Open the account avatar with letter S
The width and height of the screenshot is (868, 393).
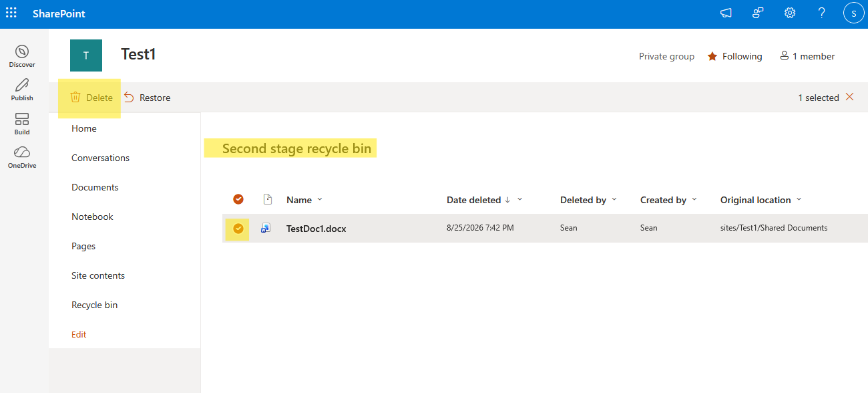[x=854, y=13]
